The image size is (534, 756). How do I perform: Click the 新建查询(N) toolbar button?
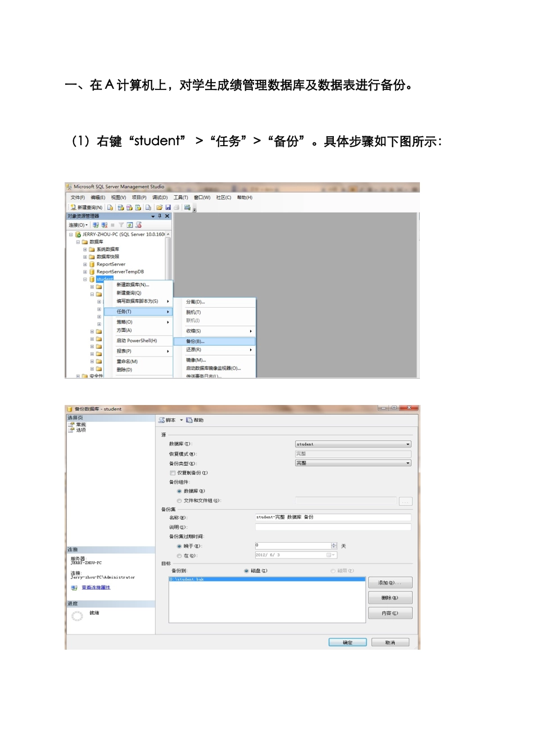point(86,208)
